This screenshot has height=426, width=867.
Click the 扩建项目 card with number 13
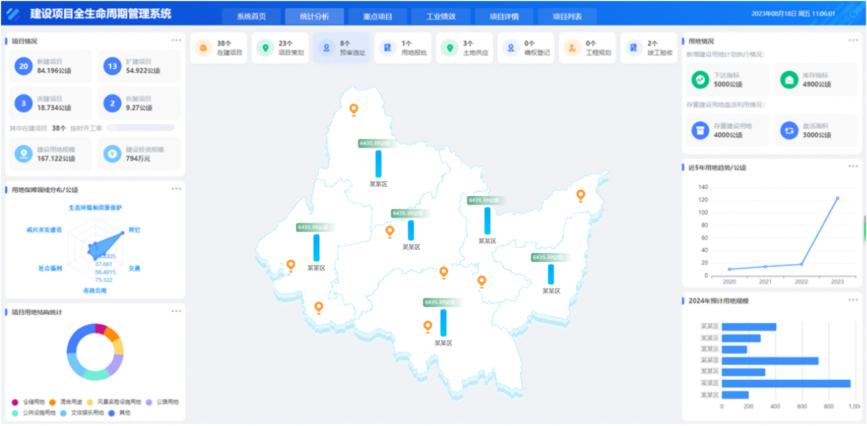[141, 67]
